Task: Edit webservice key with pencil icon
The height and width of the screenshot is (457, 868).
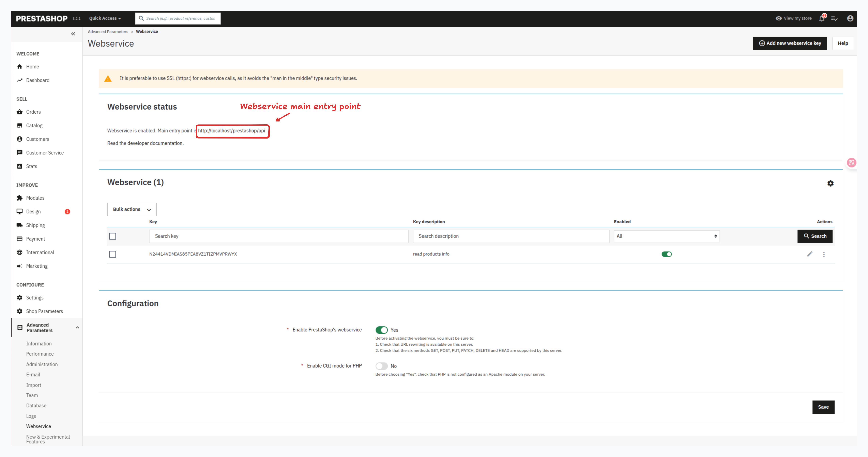Action: pos(810,254)
